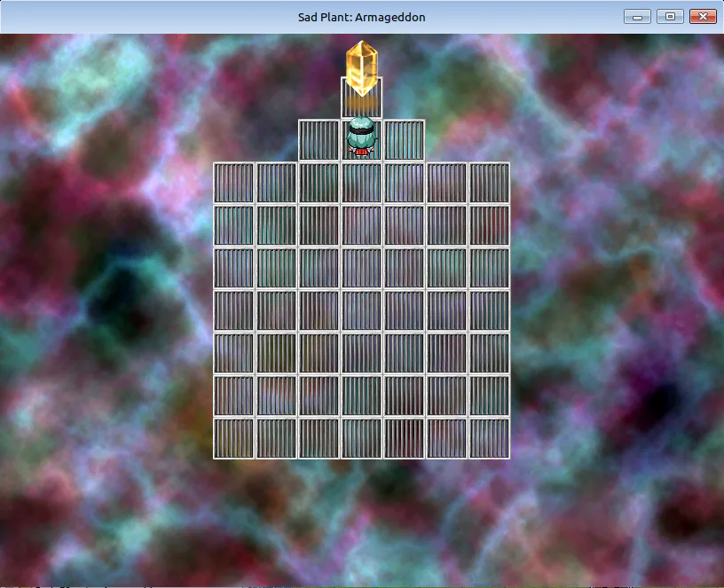Minimize the Sad Plant: Armageddon window
724x588 pixels.
tap(637, 17)
